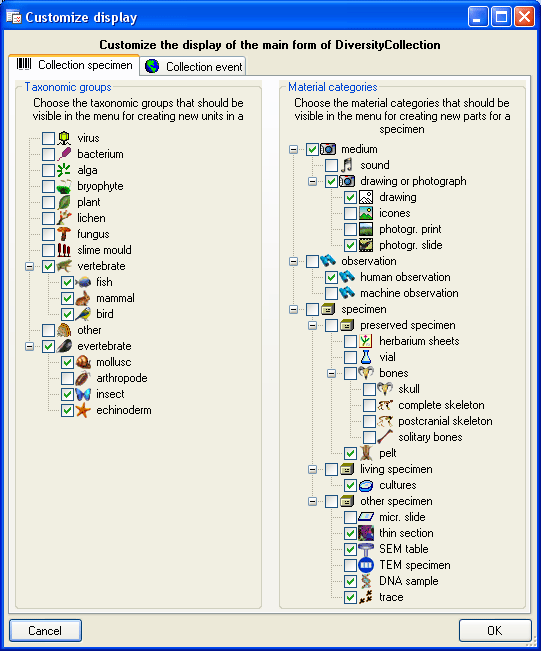
Task: Switch to the Collection event tab
Action: 193,66
